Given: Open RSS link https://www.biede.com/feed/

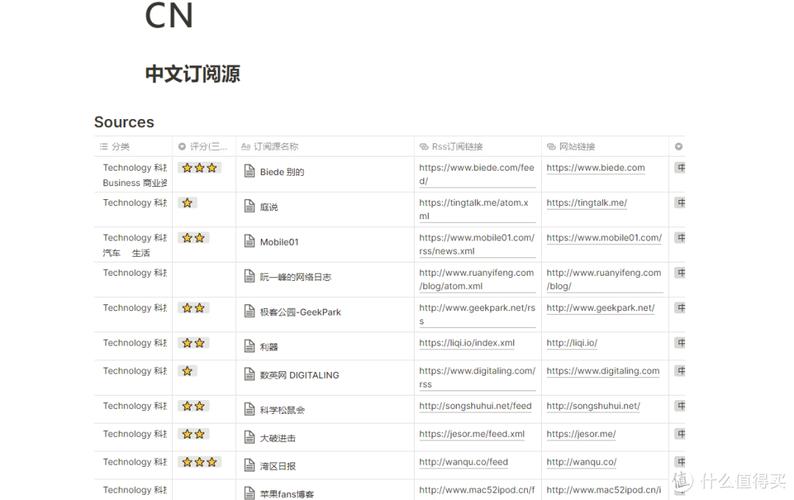Looking at the screenshot, I should pos(477,174).
